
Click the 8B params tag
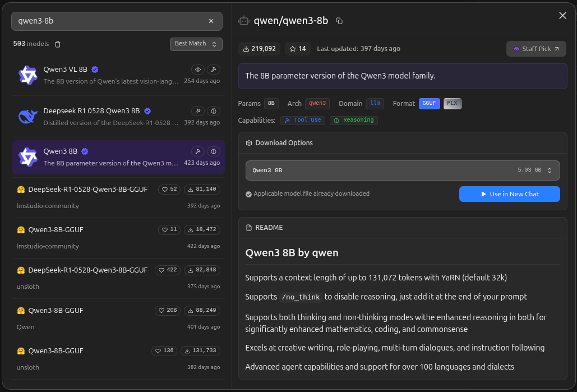pyautogui.click(x=271, y=103)
